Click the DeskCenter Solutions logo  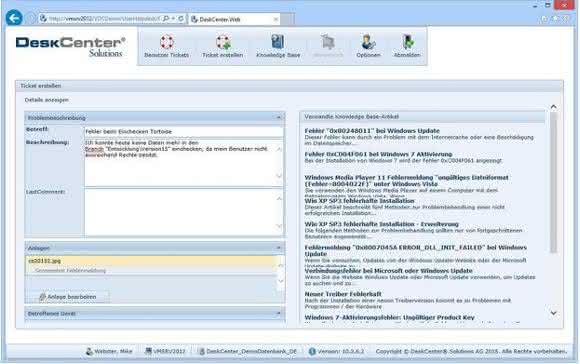(70, 47)
